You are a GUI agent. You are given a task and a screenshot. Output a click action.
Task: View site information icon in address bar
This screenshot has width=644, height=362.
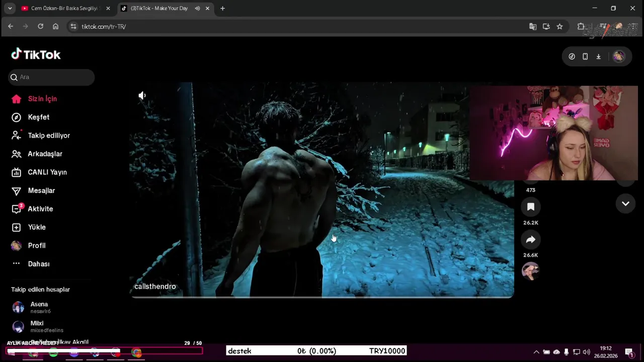coord(73,26)
